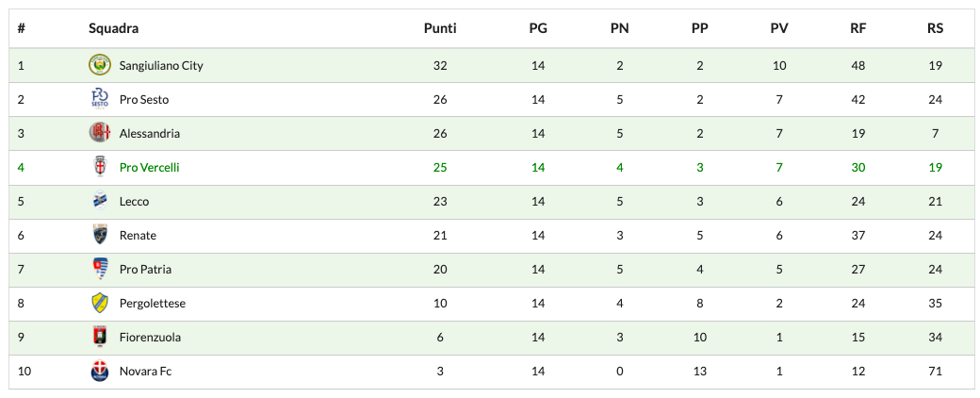Click the Renate team crest

(x=100, y=235)
